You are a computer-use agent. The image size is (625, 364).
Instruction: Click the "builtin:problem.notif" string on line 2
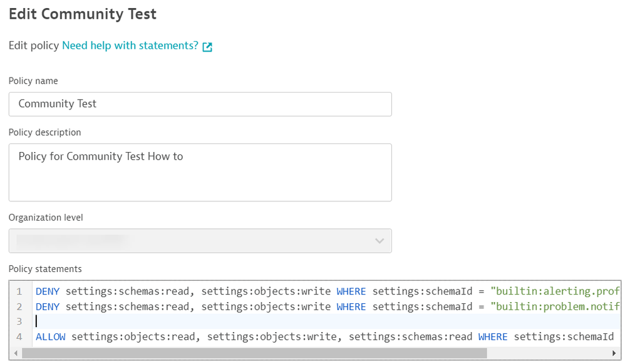555,306
